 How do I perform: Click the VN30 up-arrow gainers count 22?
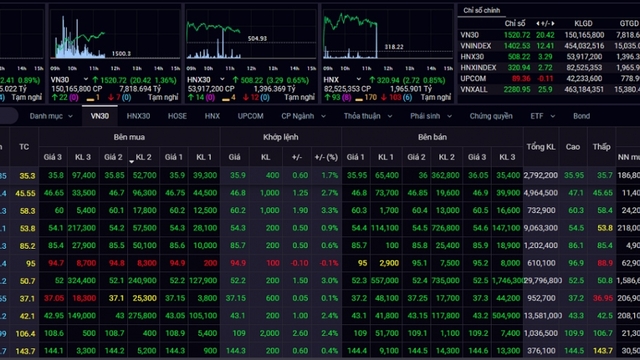(x=59, y=98)
